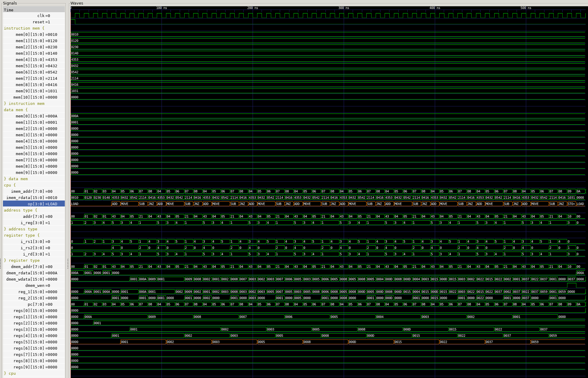Select the dmem_rdata[15:0] signal
Screen dimensions: 588x378
pos(34,273)
